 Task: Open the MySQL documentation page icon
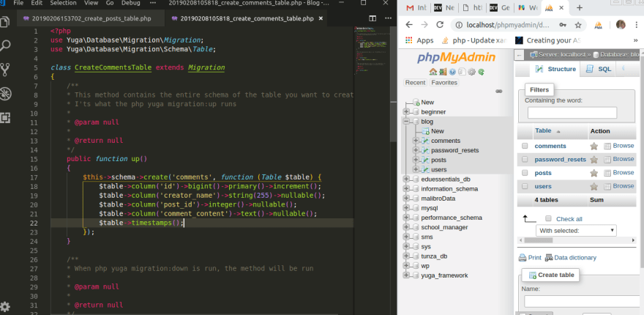point(462,72)
